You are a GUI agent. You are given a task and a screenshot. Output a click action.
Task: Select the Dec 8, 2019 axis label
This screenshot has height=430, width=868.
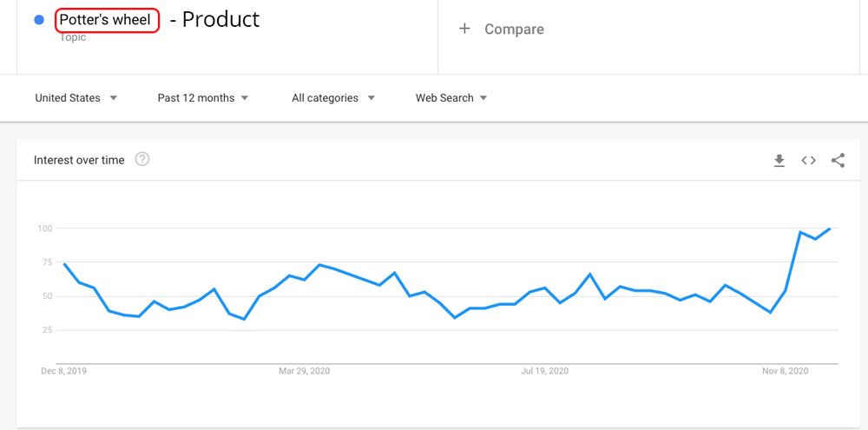point(63,371)
